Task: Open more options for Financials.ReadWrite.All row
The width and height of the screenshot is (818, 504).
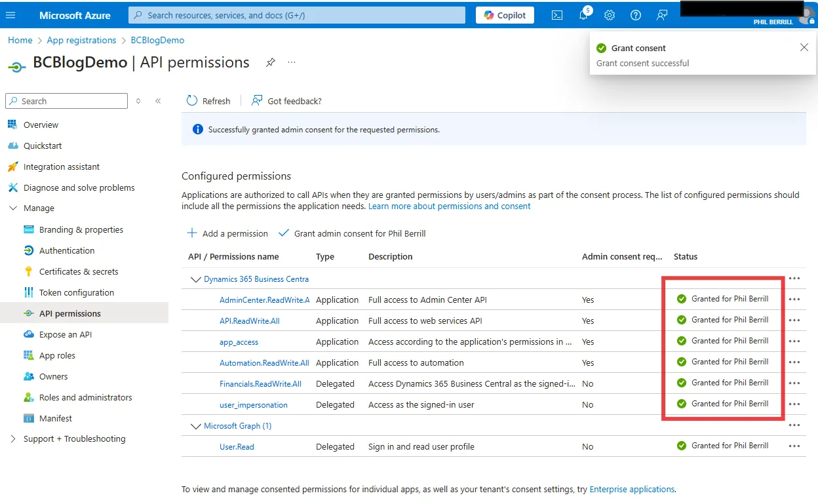Action: pyautogui.click(x=794, y=383)
